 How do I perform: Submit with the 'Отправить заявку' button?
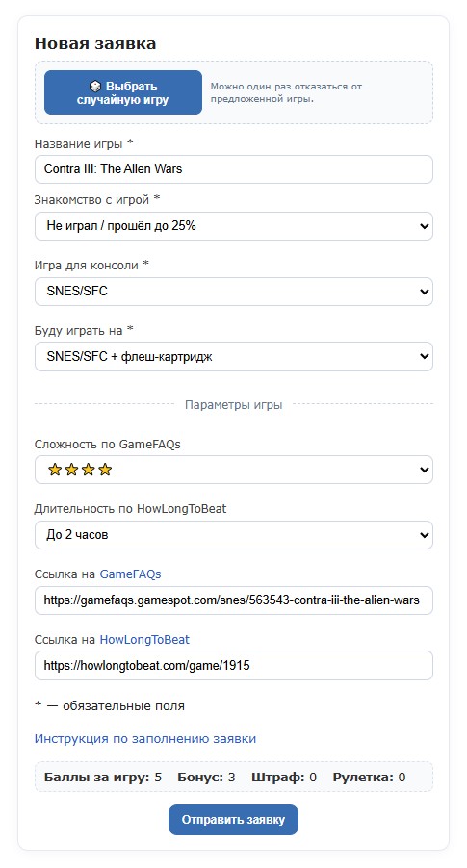click(x=233, y=820)
